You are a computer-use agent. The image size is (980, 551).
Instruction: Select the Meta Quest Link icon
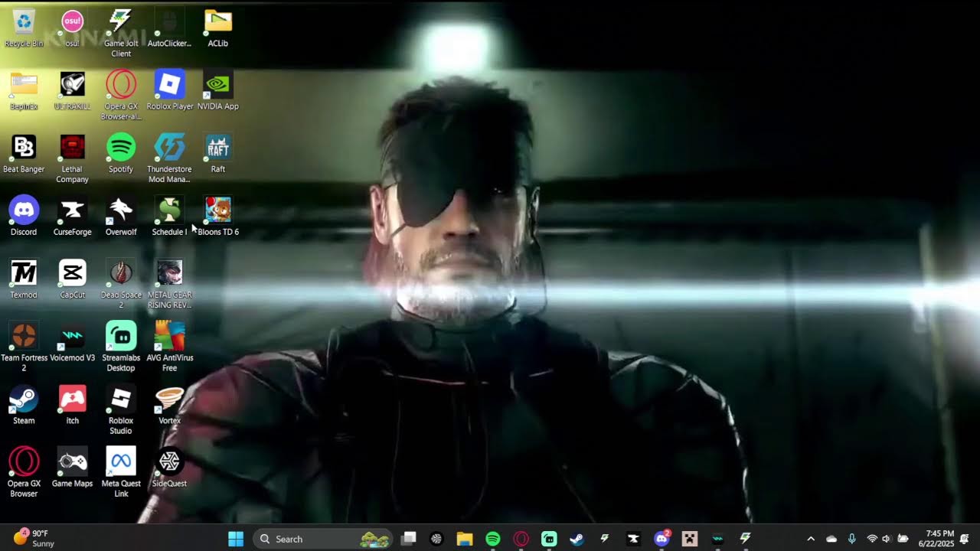pyautogui.click(x=121, y=472)
